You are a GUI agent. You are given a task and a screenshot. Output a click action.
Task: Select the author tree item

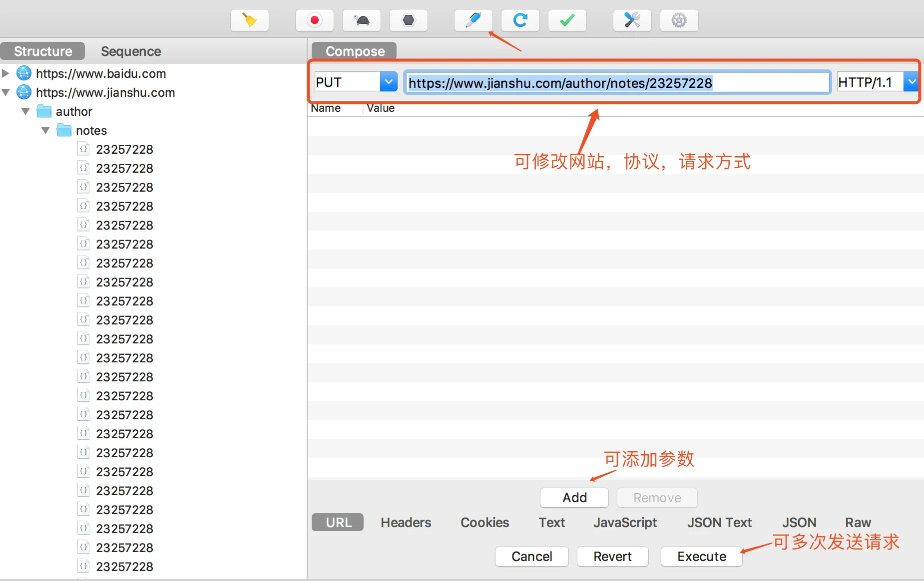click(74, 111)
